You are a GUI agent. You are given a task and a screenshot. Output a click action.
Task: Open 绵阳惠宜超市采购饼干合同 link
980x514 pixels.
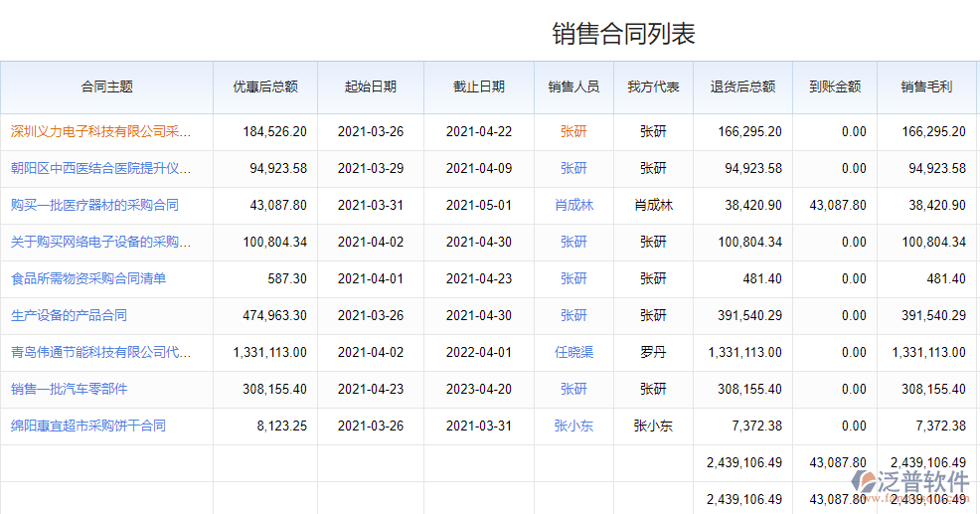[88, 426]
